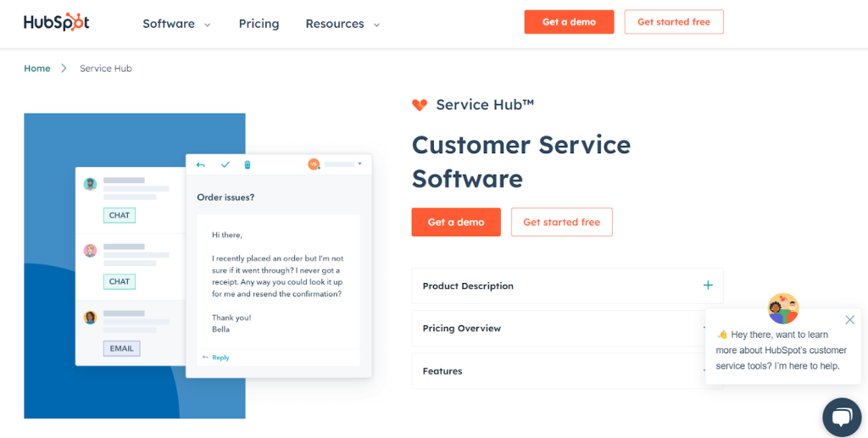Open the Software dropdown menu
The image size is (868, 438).
[176, 24]
